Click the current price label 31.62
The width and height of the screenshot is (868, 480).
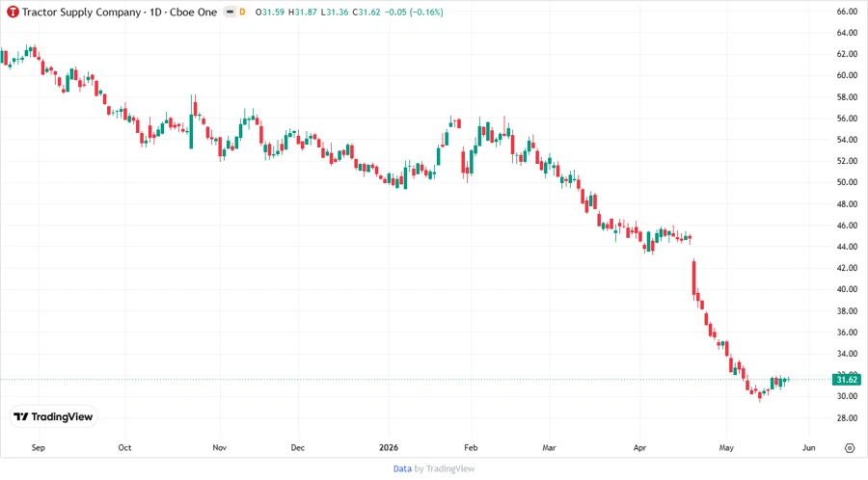click(x=847, y=380)
